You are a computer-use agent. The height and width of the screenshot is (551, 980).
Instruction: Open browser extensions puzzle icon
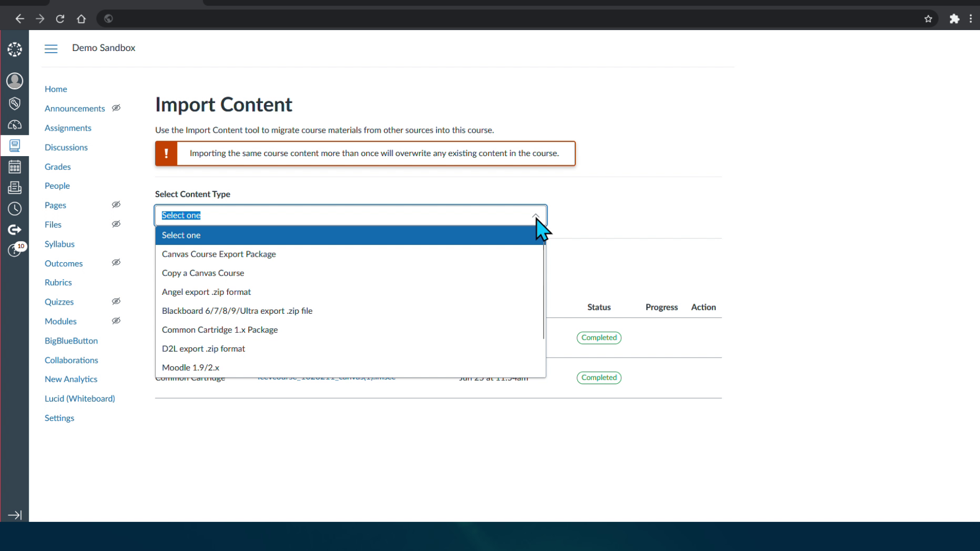(954, 19)
